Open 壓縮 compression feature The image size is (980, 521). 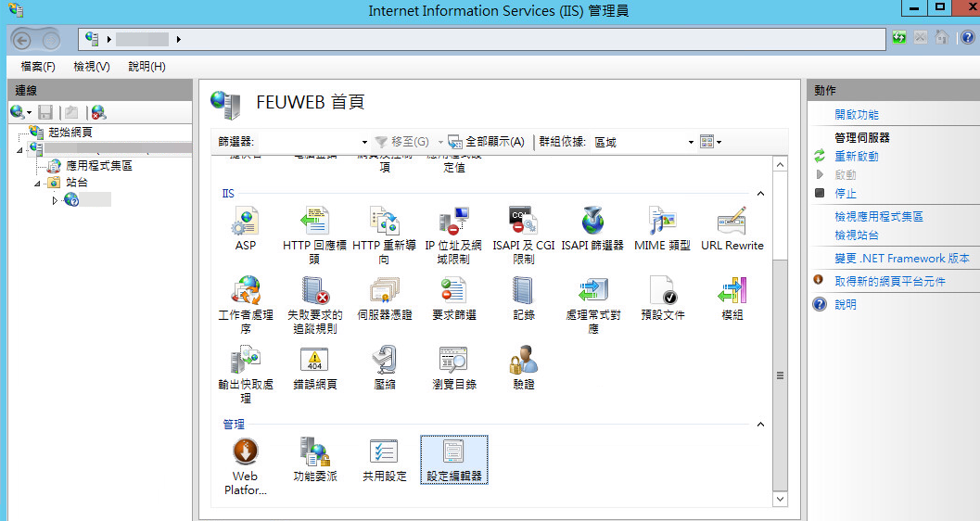384,367
